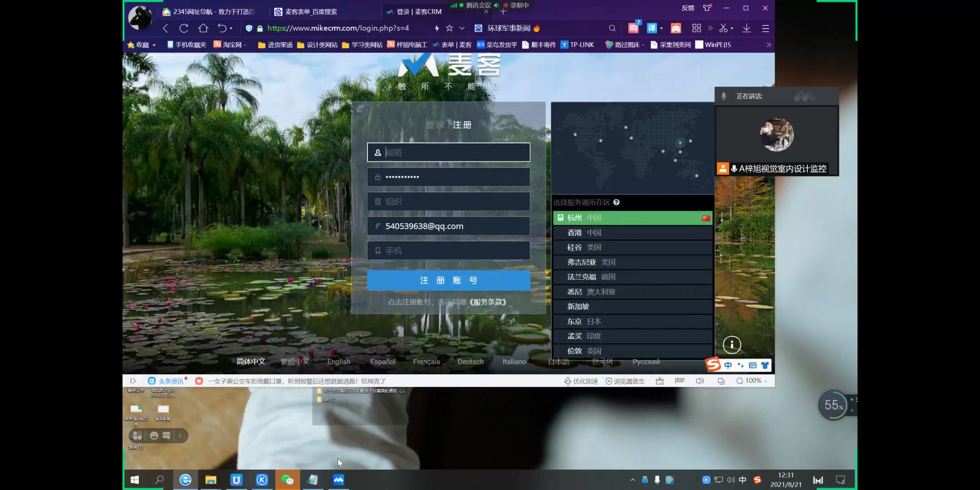Select the 法兰克福 德国 server region
This screenshot has height=490, width=980.
(x=632, y=277)
